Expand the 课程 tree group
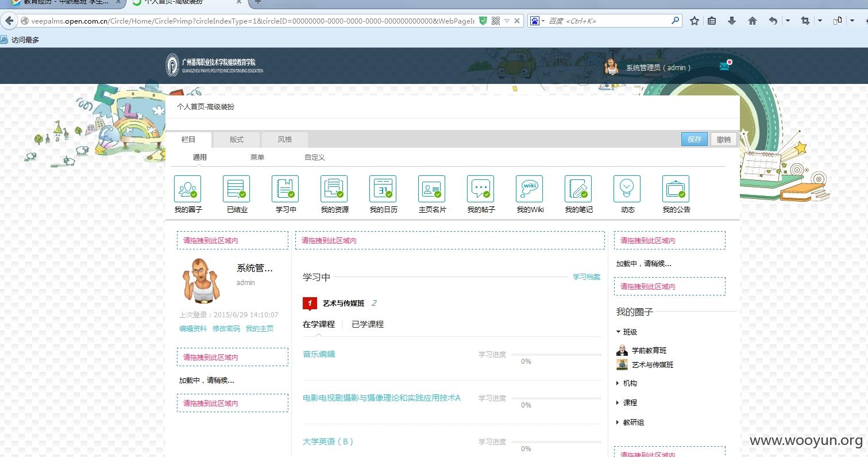The width and height of the screenshot is (868, 457). (618, 402)
